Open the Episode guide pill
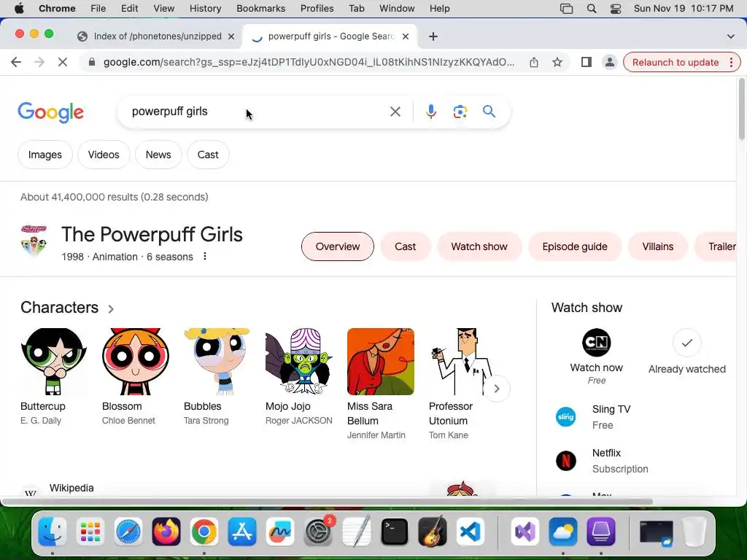This screenshot has width=747, height=560. [x=575, y=246]
